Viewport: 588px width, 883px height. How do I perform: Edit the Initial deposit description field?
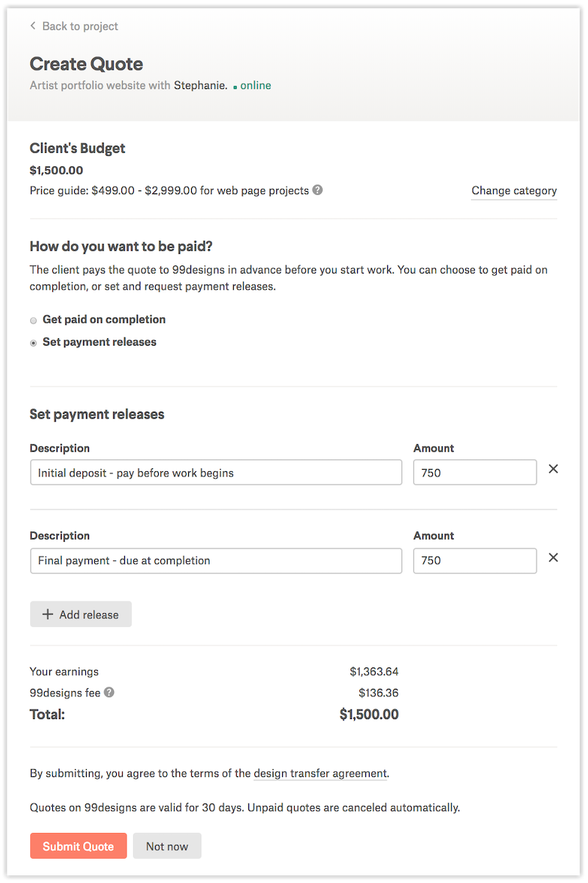point(216,473)
